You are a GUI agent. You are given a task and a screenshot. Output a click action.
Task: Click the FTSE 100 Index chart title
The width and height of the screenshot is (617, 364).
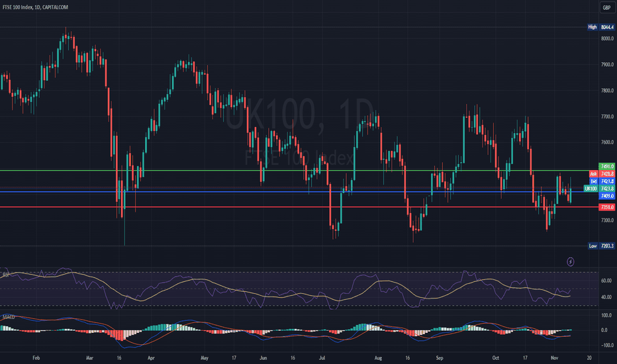(x=35, y=7)
